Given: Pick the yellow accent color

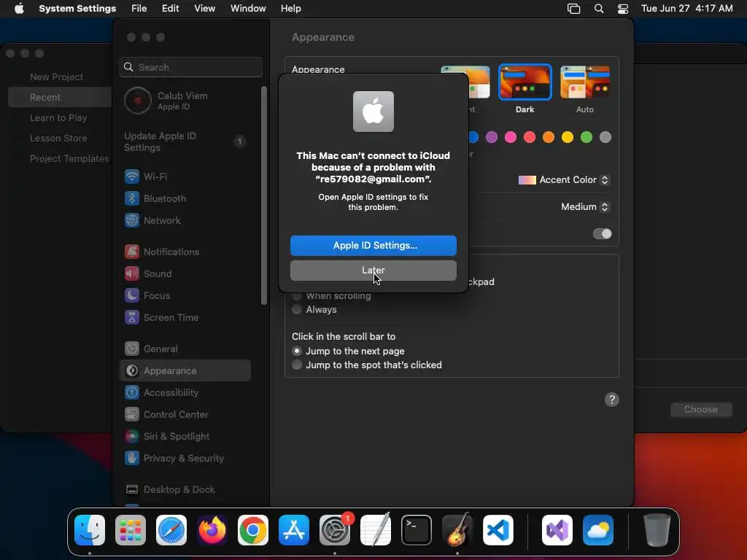Looking at the screenshot, I should pyautogui.click(x=568, y=138).
